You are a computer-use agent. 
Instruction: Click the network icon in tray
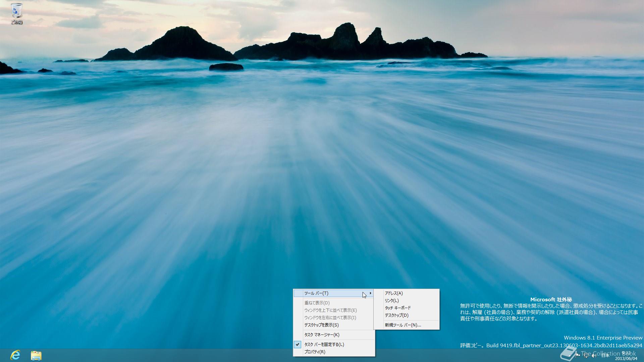coord(586,355)
